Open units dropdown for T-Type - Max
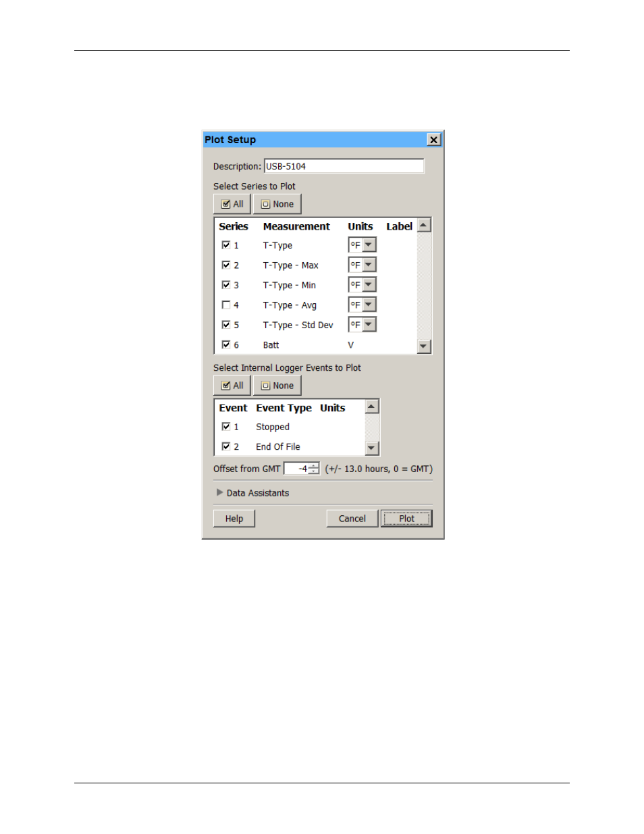The width and height of the screenshot is (644, 834). pos(369,265)
